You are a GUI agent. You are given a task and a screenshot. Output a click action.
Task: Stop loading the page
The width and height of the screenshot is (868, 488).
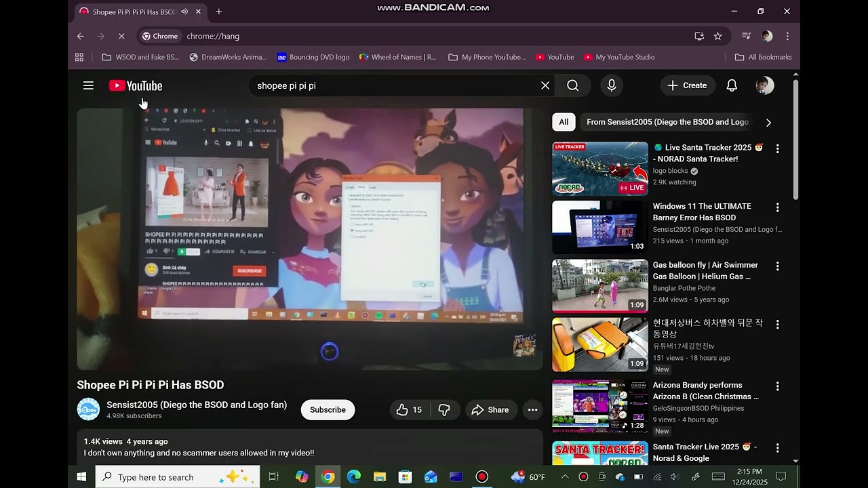point(121,36)
